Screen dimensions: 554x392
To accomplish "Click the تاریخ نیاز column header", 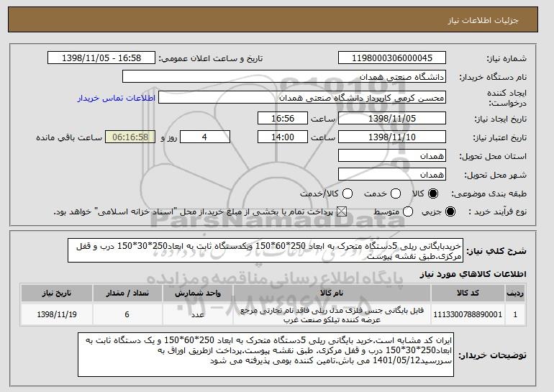I will tap(57, 293).
